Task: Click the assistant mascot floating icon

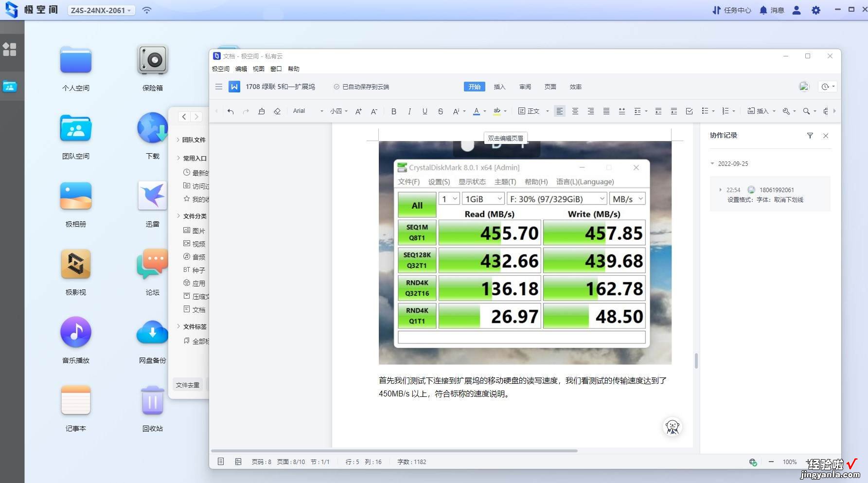Action: (x=673, y=427)
